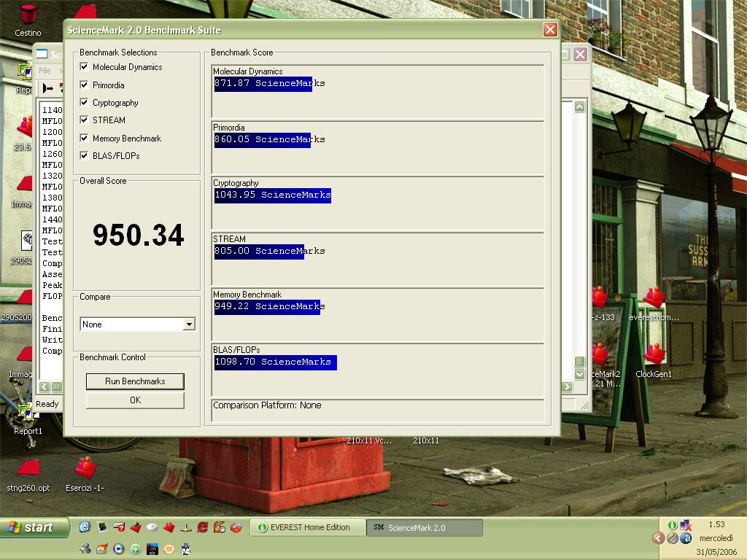Viewport: 747px width, 560px height.
Task: Disable the STREAM benchmark checkbox
Action: pyautogui.click(x=85, y=120)
